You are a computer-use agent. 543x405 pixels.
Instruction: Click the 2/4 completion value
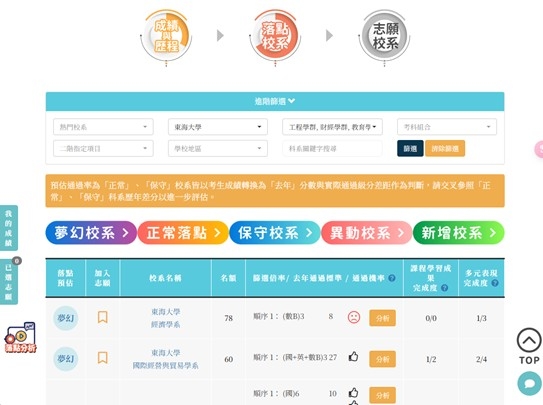pyautogui.click(x=481, y=359)
